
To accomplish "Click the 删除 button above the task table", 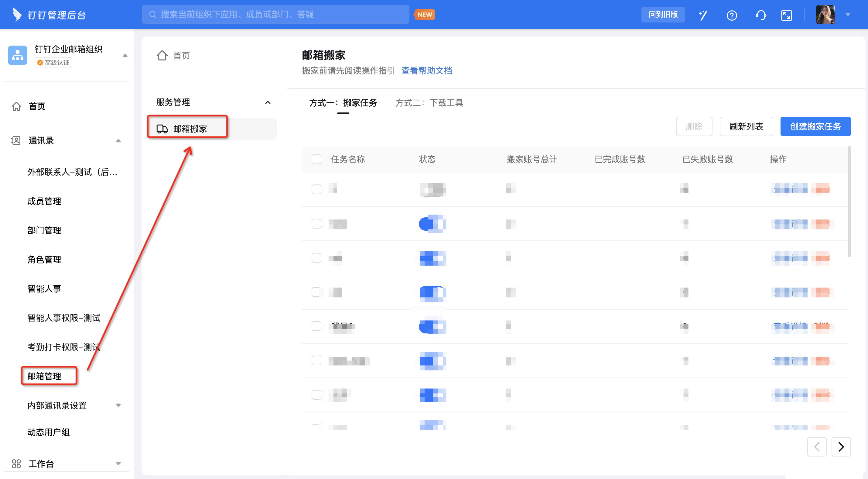I will click(x=694, y=126).
